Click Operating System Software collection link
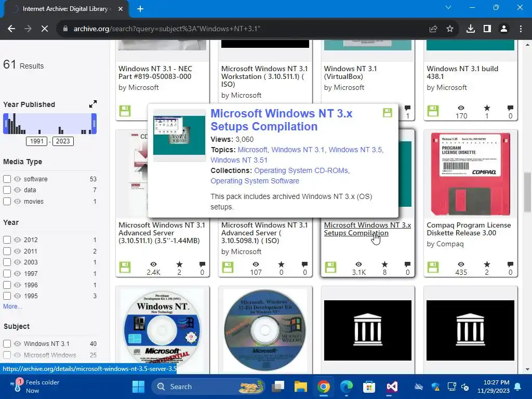Viewport: 532px width, 399px height. pyautogui.click(x=255, y=181)
